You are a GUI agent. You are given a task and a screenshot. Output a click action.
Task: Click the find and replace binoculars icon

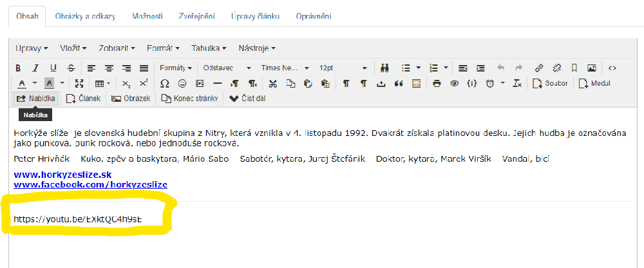385,68
